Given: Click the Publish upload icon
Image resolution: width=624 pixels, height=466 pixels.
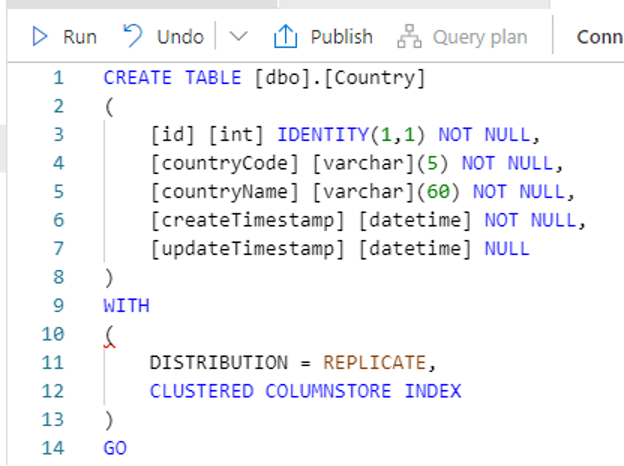Looking at the screenshot, I should tap(285, 36).
